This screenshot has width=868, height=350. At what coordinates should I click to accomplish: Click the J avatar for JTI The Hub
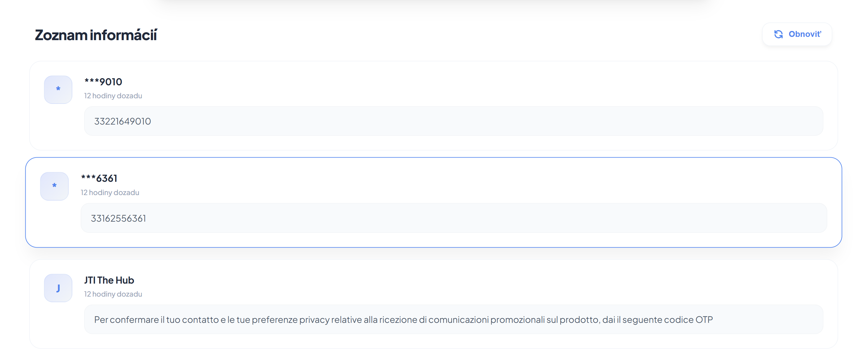(58, 288)
